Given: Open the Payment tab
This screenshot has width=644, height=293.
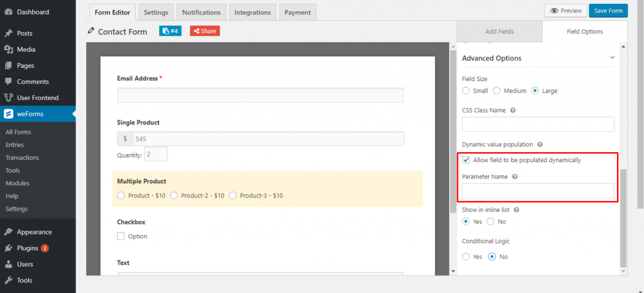Looking at the screenshot, I should pyautogui.click(x=297, y=13).
